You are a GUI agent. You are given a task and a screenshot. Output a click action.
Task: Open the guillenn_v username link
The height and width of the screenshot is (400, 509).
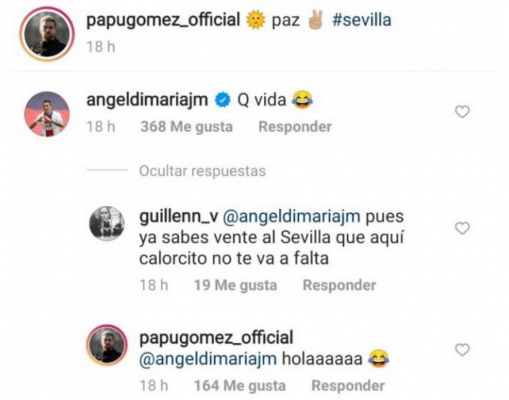(178, 217)
